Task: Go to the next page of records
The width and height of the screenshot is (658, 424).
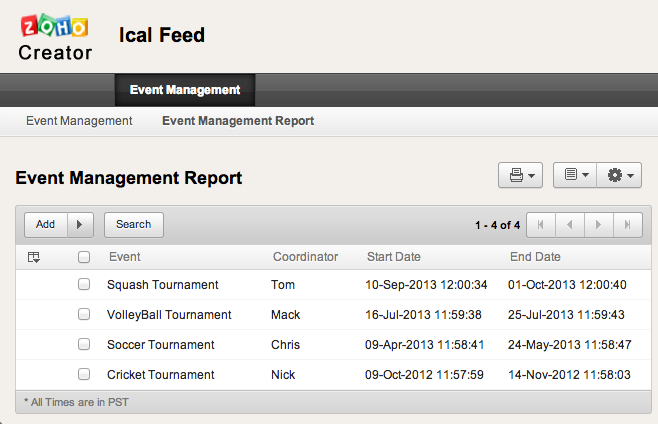Action: pyautogui.click(x=599, y=225)
